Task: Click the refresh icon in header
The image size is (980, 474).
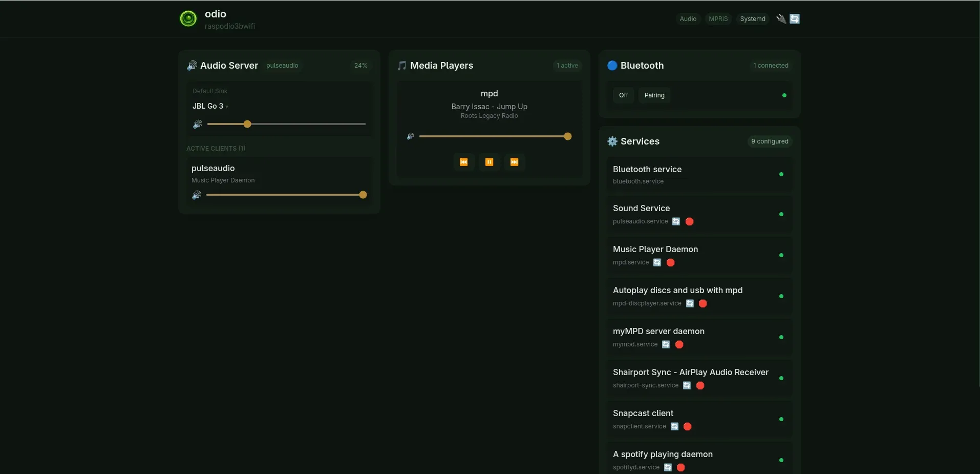Action: (x=795, y=19)
